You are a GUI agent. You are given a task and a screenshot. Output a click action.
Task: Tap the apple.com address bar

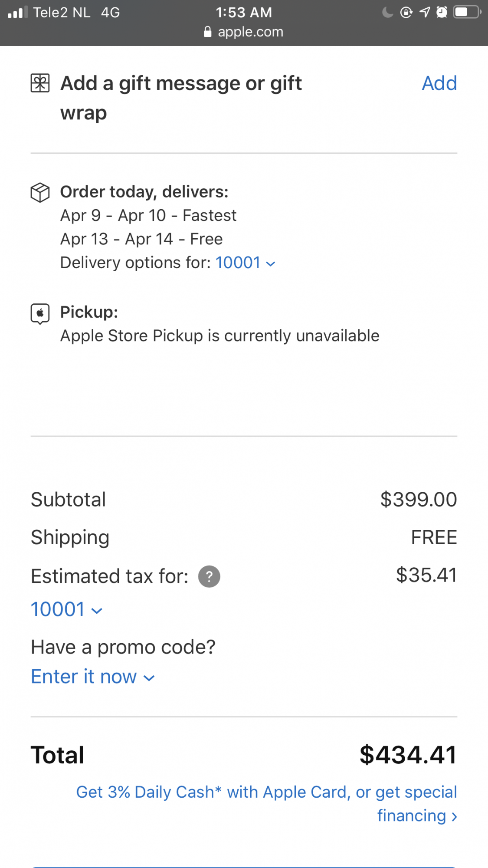pyautogui.click(x=244, y=32)
